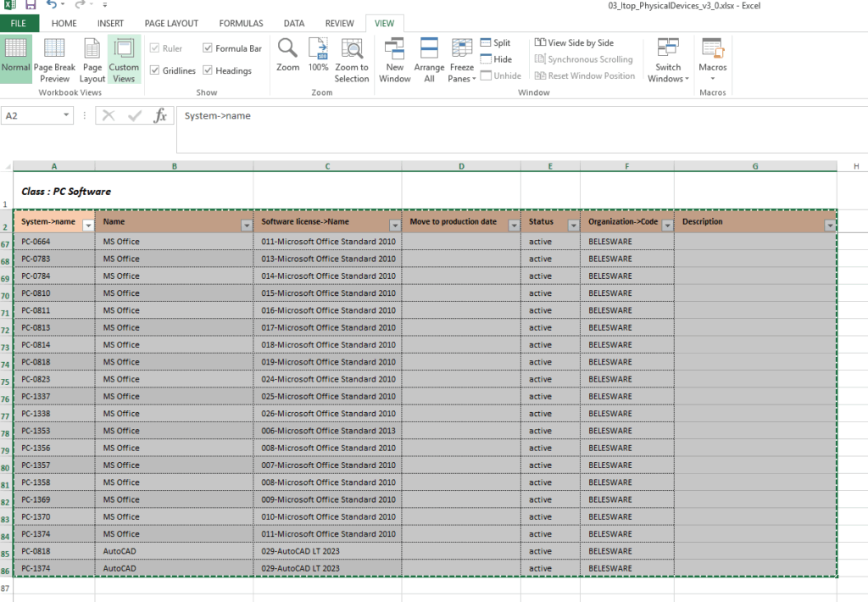Click the Split window button
This screenshot has width=868, height=602.
pyautogui.click(x=496, y=43)
